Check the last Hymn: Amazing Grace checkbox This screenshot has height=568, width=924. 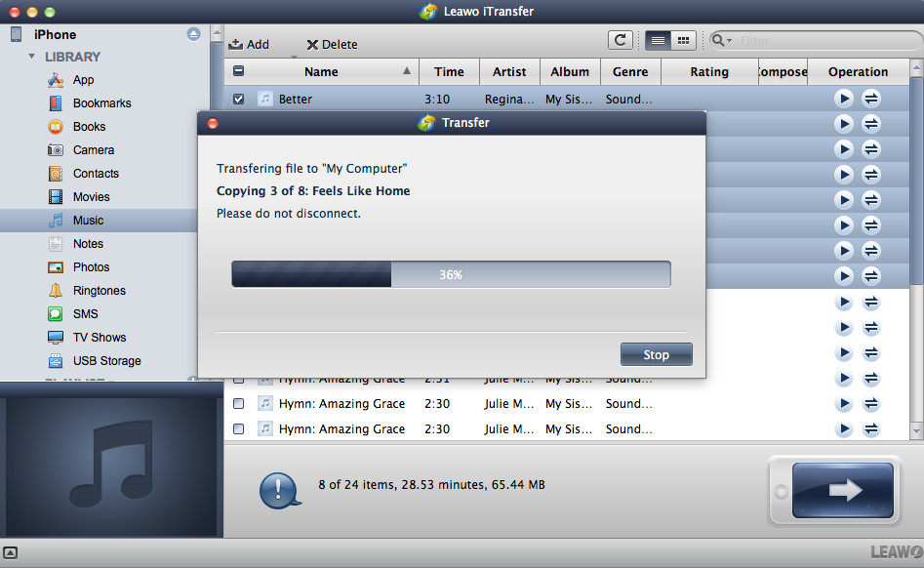pos(239,428)
